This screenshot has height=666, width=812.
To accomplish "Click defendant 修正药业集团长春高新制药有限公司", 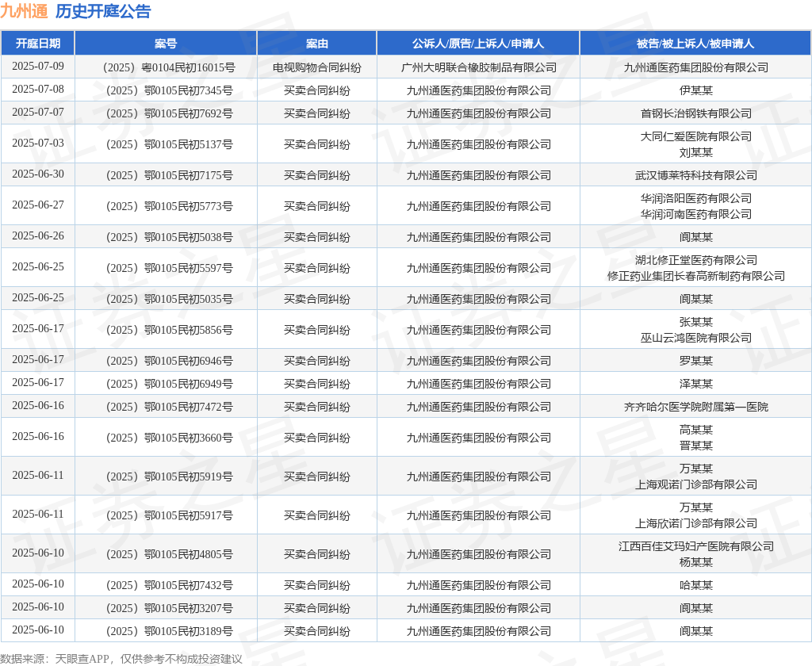I will [696, 276].
